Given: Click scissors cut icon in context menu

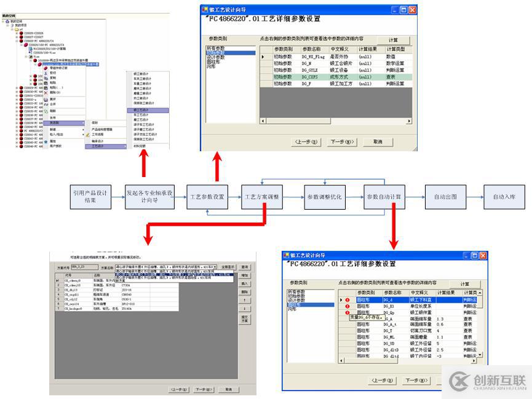Looking at the screenshot, I should tap(46, 73).
